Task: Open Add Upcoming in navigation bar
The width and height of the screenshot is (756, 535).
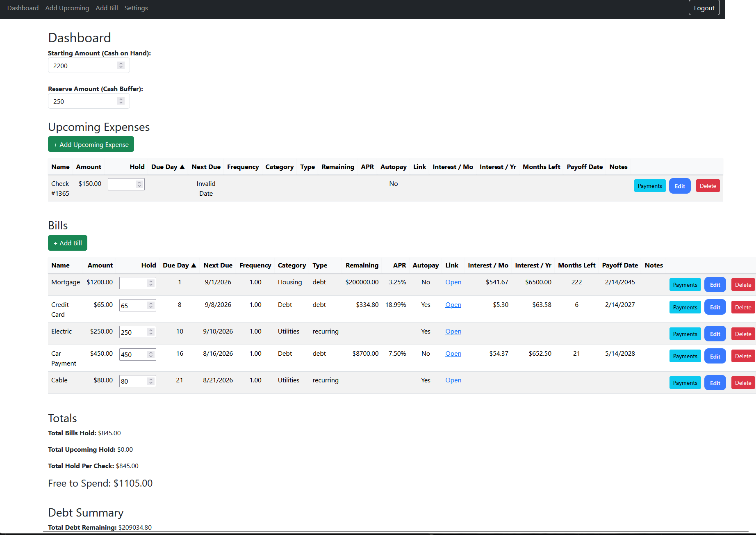Action: (x=67, y=8)
